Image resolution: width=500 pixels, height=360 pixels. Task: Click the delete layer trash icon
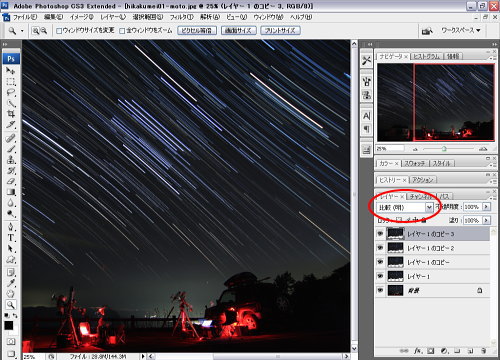click(483, 351)
